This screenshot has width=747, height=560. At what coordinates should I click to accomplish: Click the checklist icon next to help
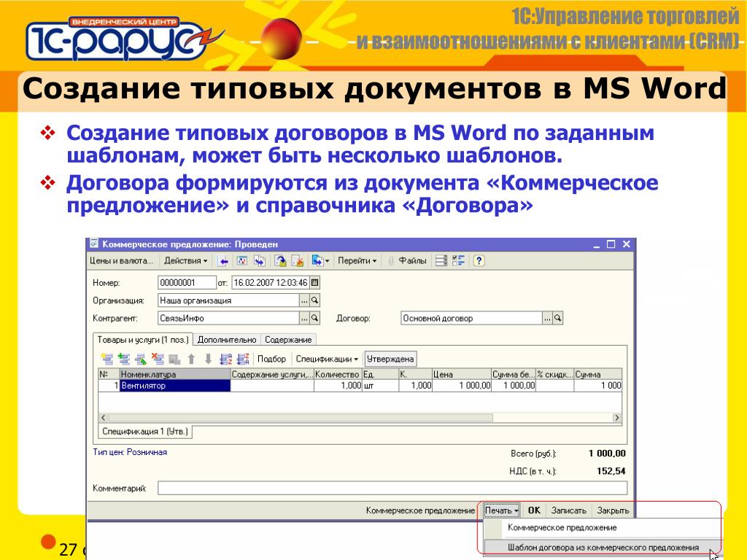(458, 260)
